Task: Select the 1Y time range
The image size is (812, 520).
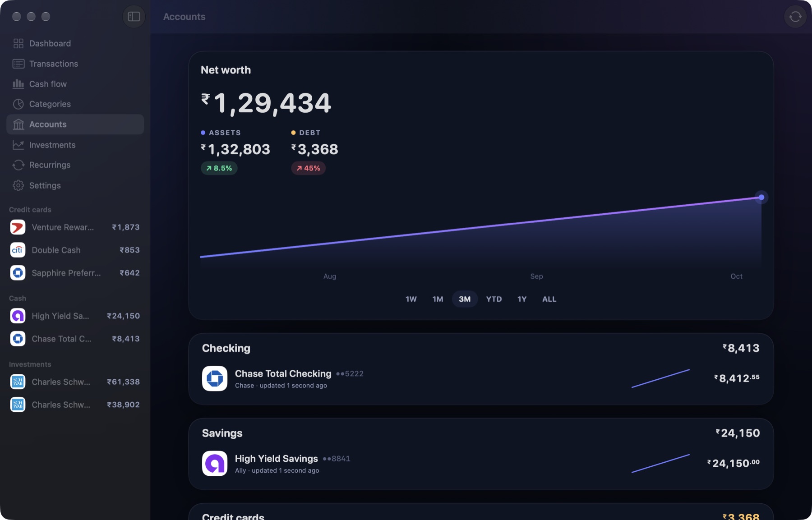Action: pyautogui.click(x=522, y=299)
